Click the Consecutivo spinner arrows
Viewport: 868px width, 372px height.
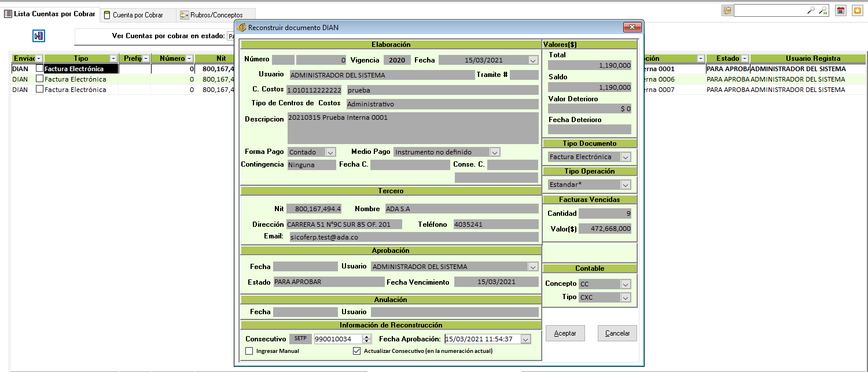click(366, 339)
